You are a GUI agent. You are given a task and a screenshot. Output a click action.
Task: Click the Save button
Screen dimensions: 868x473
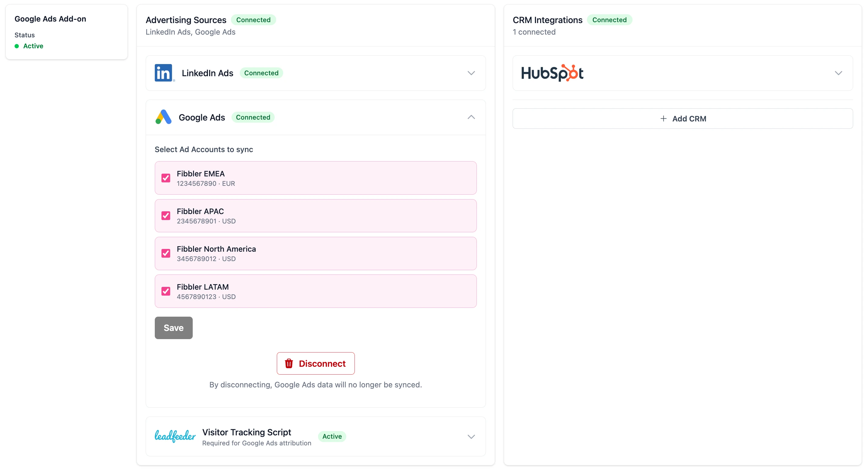173,327
